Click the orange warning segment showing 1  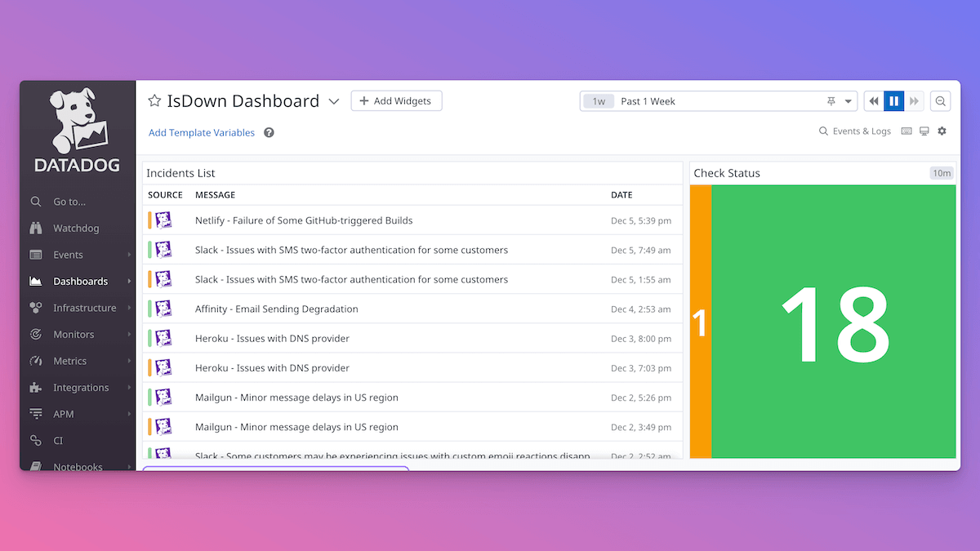point(701,322)
